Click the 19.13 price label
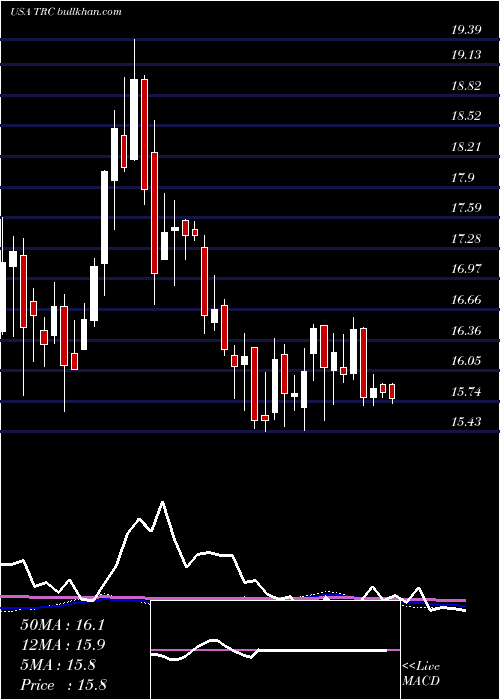 (466, 55)
